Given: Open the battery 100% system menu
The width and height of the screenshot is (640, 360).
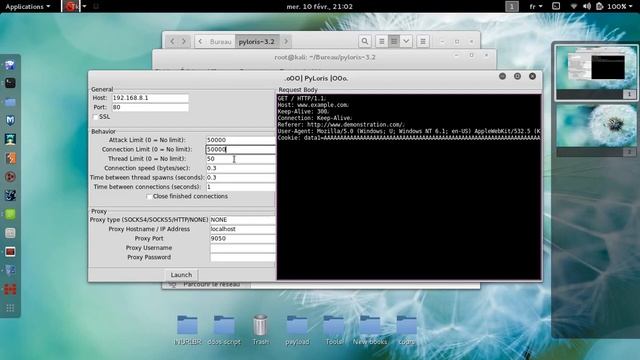Looking at the screenshot, I should pos(614,7).
